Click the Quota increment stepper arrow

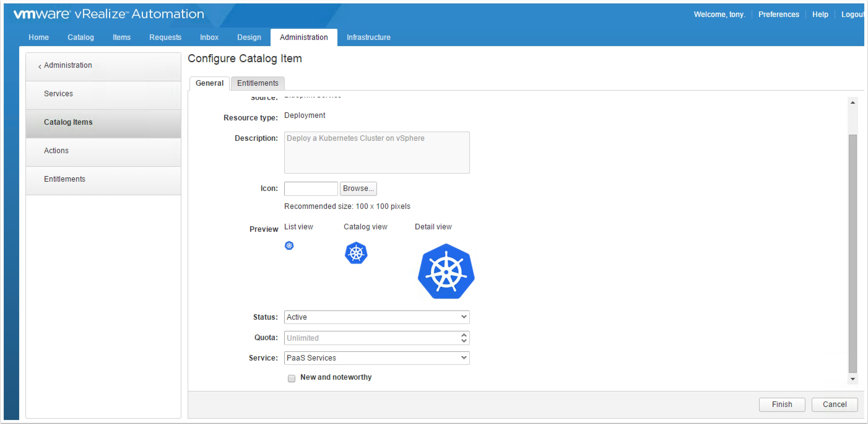[464, 335]
